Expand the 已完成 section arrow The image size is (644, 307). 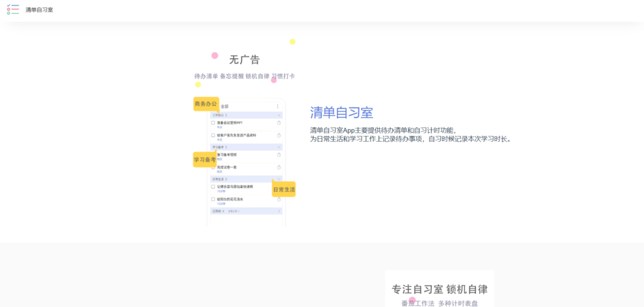(x=279, y=211)
